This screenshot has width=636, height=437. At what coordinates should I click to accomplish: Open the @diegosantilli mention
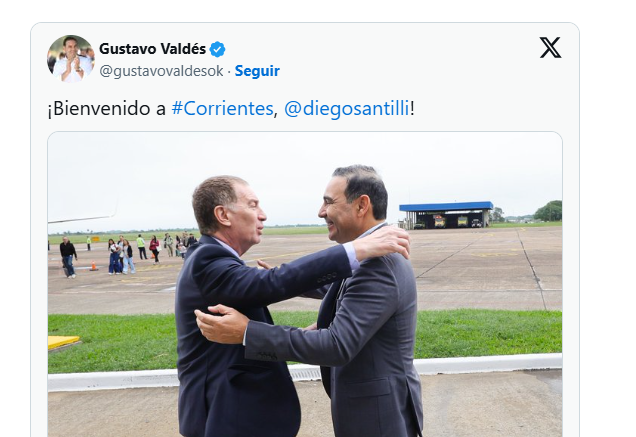[x=347, y=108]
